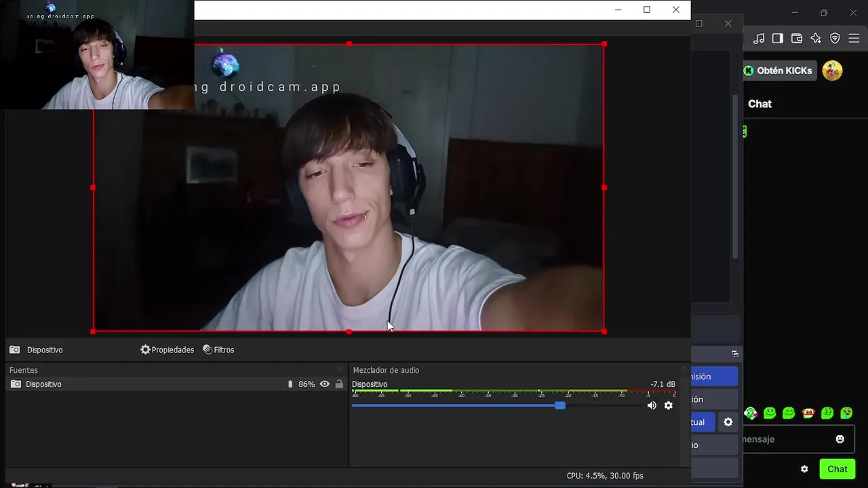Click the Dispositivo audio level meter
Screen dimensions: 868x488
pos(514,392)
